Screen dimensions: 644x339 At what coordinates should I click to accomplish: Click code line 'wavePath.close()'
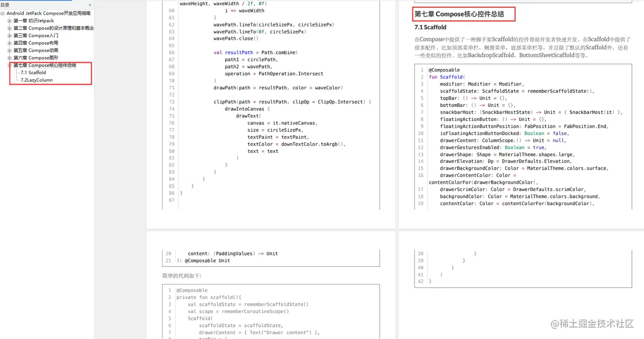236,38
